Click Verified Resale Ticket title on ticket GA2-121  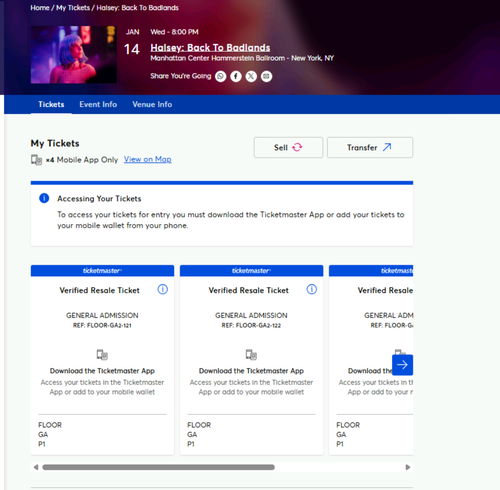(99, 290)
